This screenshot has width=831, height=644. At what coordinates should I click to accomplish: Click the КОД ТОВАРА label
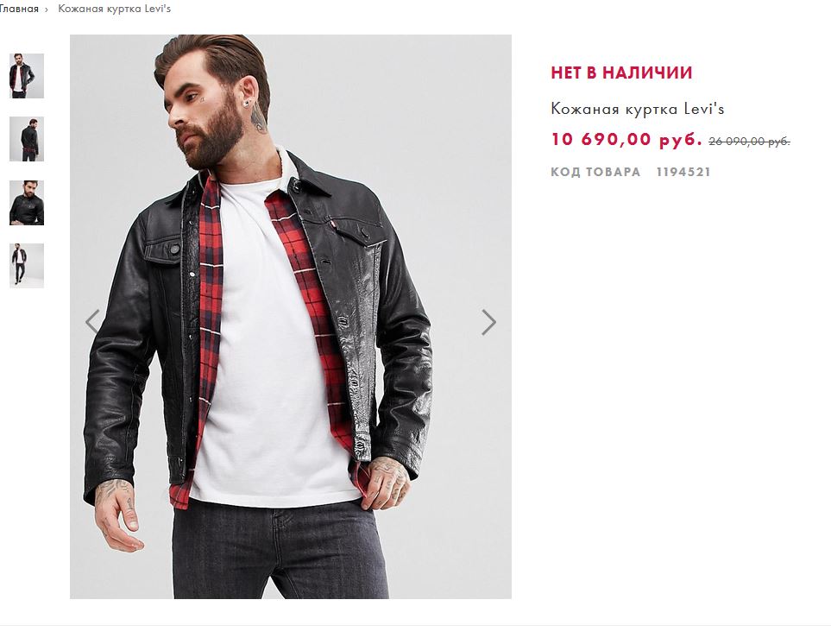point(595,172)
